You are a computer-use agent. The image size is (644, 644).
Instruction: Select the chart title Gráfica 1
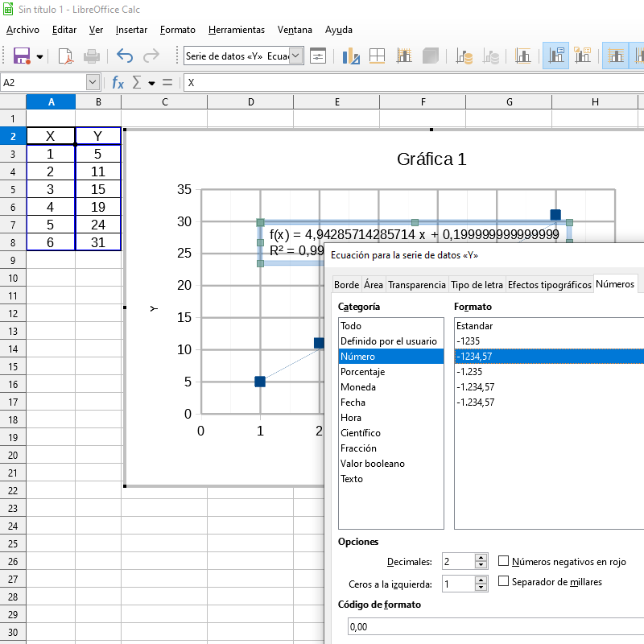[431, 159]
